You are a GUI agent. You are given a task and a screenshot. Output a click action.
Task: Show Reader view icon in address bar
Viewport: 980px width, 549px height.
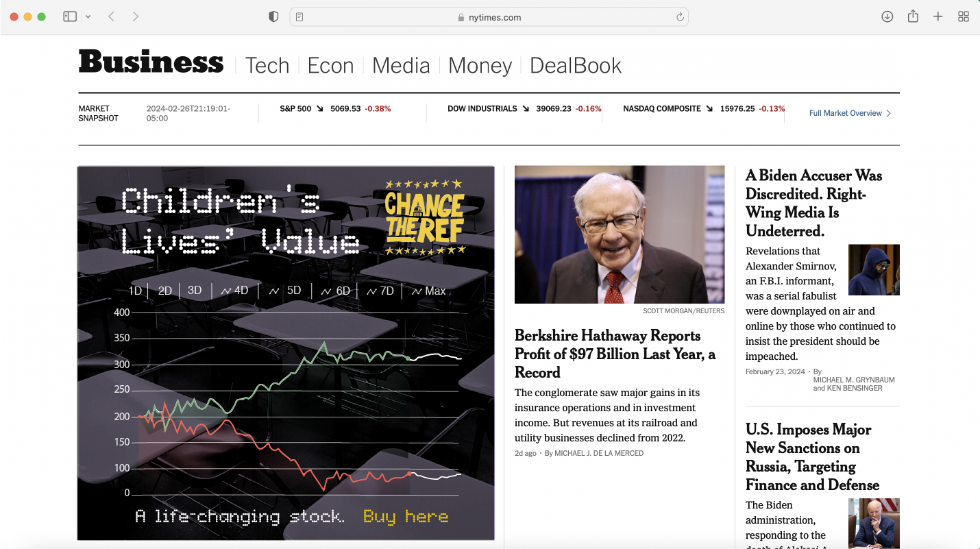click(x=299, y=17)
